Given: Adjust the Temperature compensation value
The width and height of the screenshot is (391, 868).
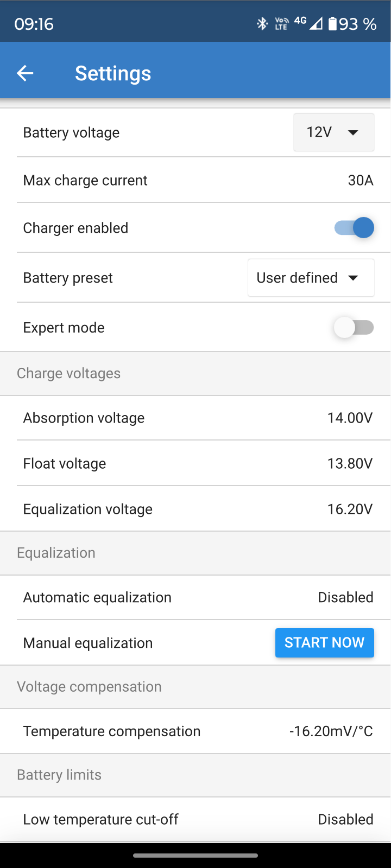Looking at the screenshot, I should tap(331, 731).
